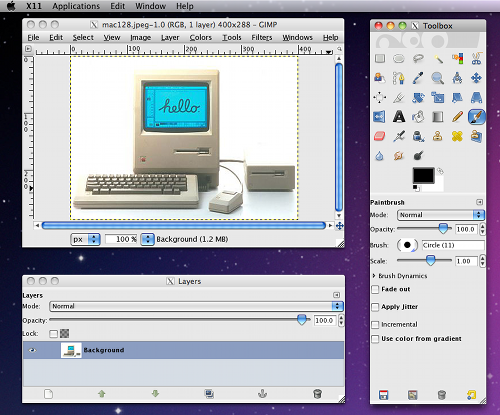Select the Zoom magnifier tool
The width and height of the screenshot is (500, 415).
tap(438, 78)
